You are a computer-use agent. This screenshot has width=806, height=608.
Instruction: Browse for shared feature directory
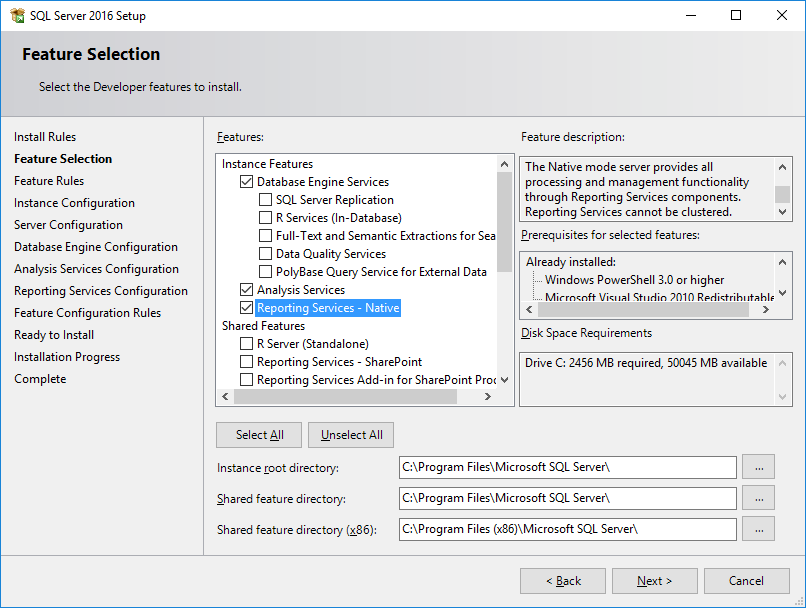click(759, 498)
